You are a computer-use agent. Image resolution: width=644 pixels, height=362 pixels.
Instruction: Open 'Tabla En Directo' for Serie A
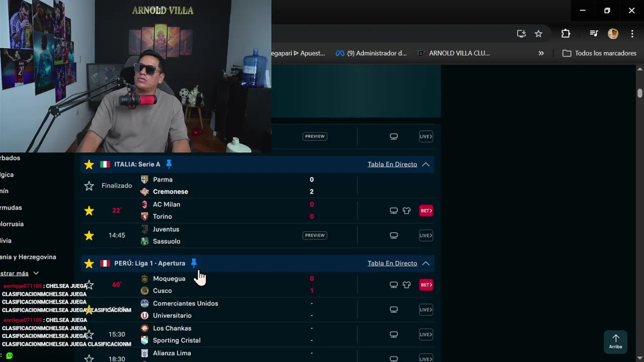point(392,164)
